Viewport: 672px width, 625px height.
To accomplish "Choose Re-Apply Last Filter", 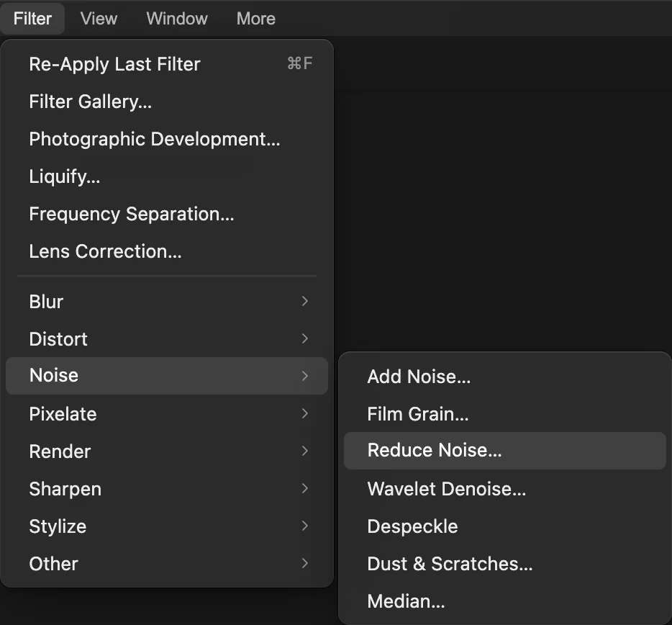I will click(167, 64).
